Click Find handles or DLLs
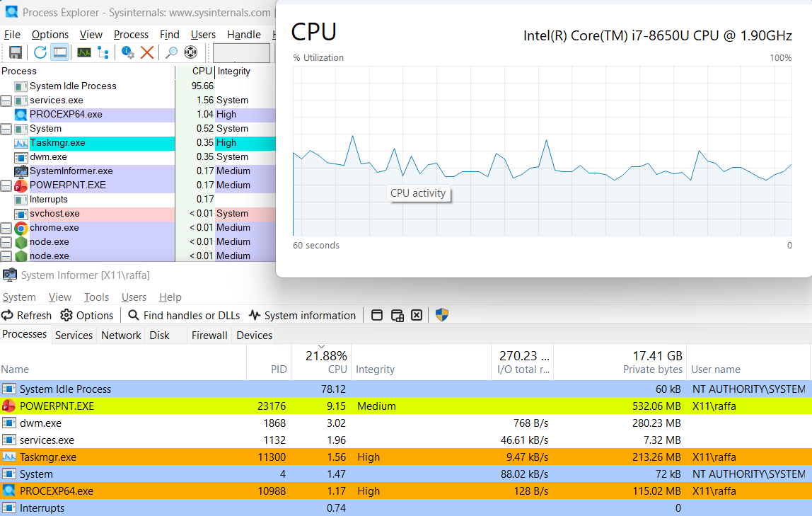812x516 pixels. click(x=184, y=316)
